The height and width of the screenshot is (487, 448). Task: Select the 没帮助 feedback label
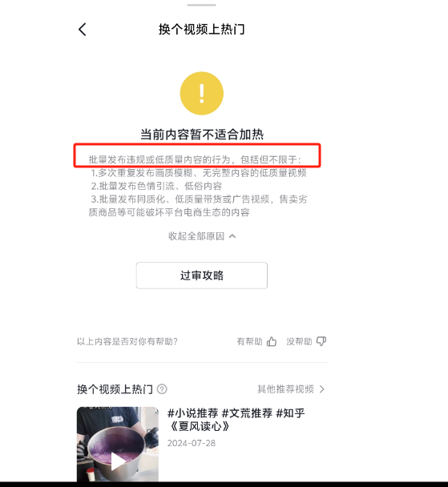click(x=299, y=341)
